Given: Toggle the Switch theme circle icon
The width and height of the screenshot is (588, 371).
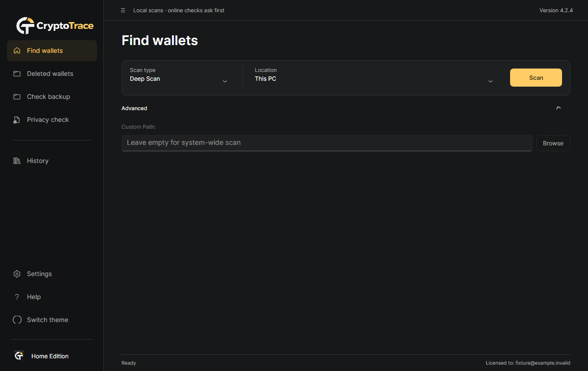Looking at the screenshot, I should [17, 320].
